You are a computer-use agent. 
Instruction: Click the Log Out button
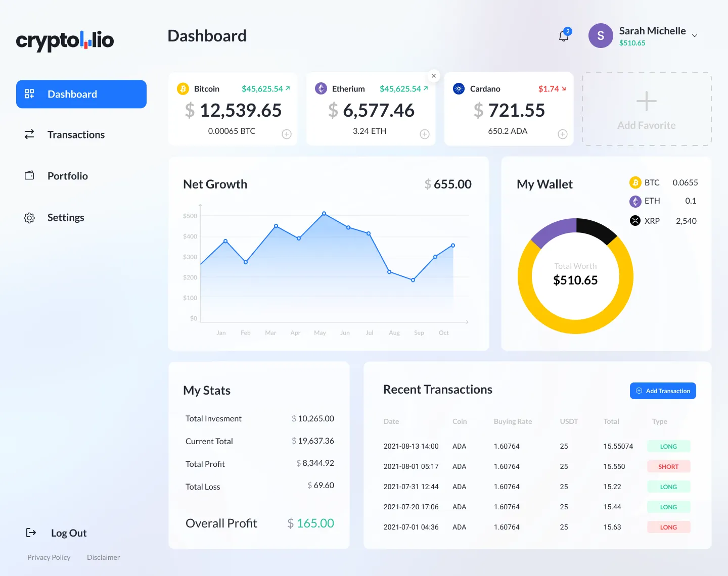pos(57,533)
